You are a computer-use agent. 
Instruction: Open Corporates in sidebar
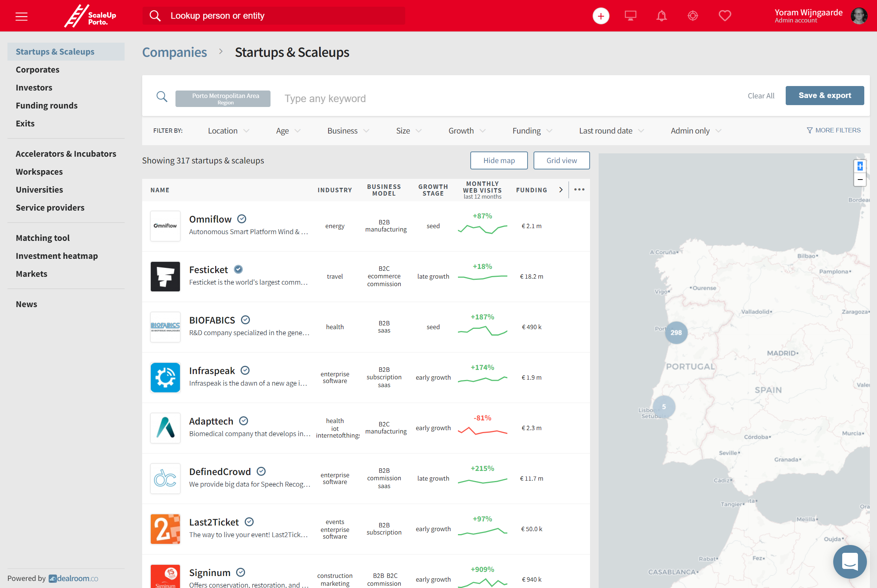point(37,69)
